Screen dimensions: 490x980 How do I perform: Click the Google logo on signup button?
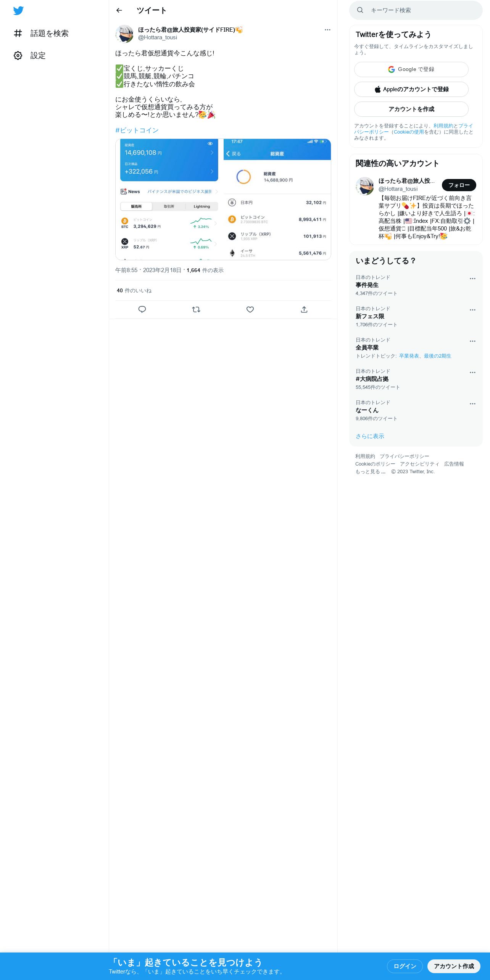pyautogui.click(x=392, y=69)
